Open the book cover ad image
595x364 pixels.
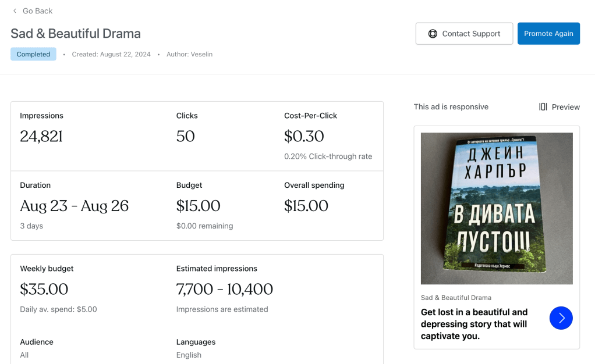[497, 208]
